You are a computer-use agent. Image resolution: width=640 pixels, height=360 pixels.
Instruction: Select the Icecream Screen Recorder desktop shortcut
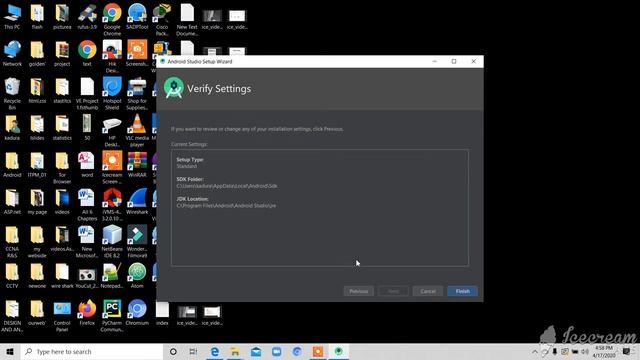(112, 167)
